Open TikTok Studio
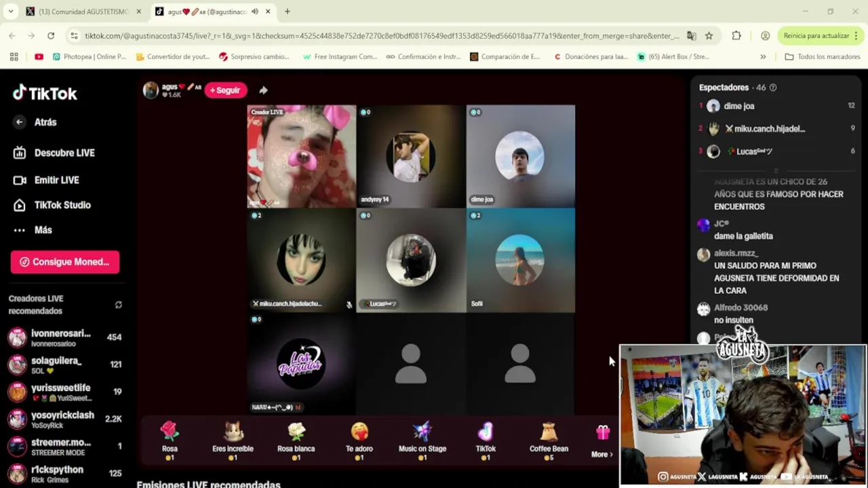Screen dimensions: 868x488 [x=52, y=205]
